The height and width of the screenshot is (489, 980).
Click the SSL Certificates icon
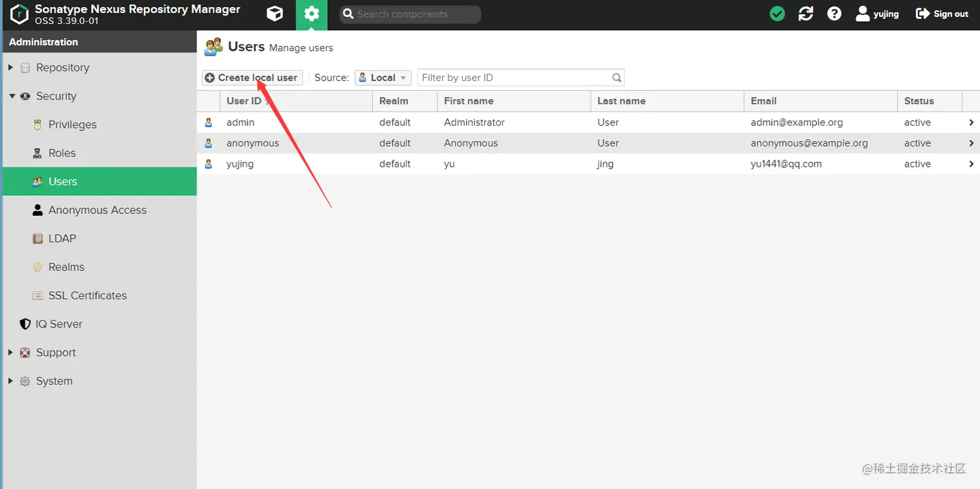click(x=38, y=296)
